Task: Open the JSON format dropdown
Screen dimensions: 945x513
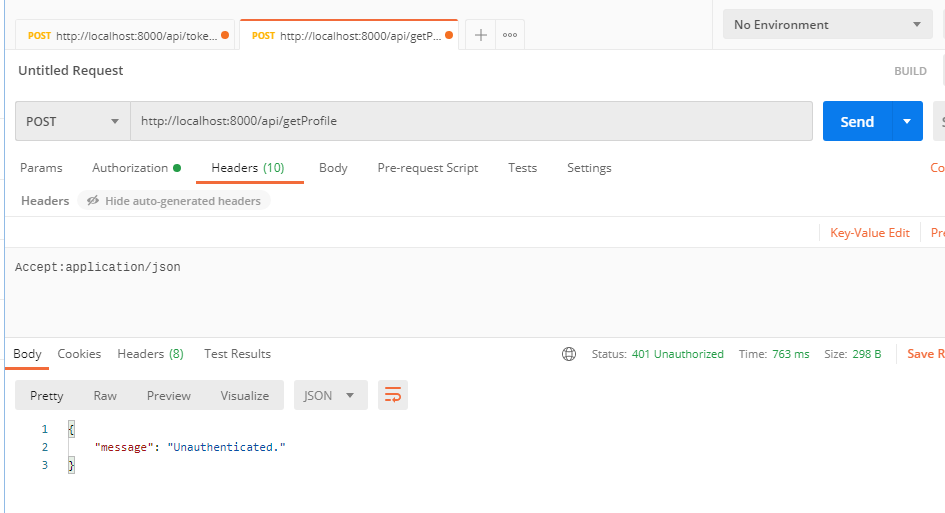Action: click(x=330, y=395)
